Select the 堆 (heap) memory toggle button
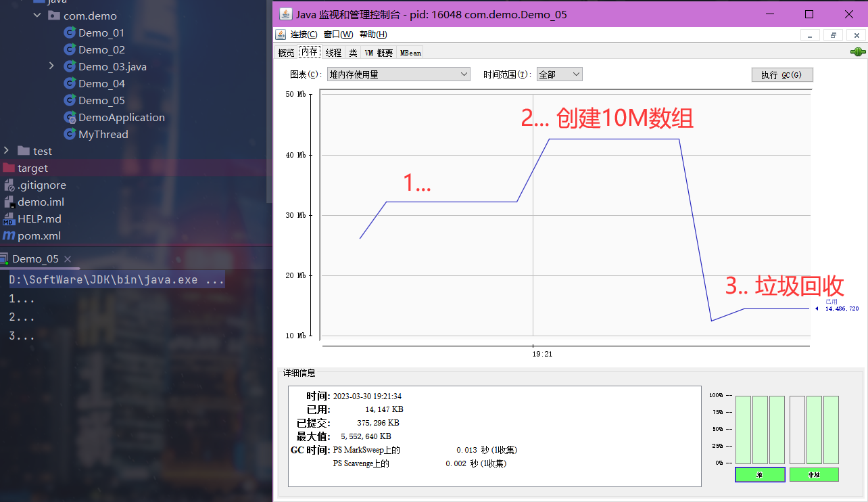 point(760,475)
